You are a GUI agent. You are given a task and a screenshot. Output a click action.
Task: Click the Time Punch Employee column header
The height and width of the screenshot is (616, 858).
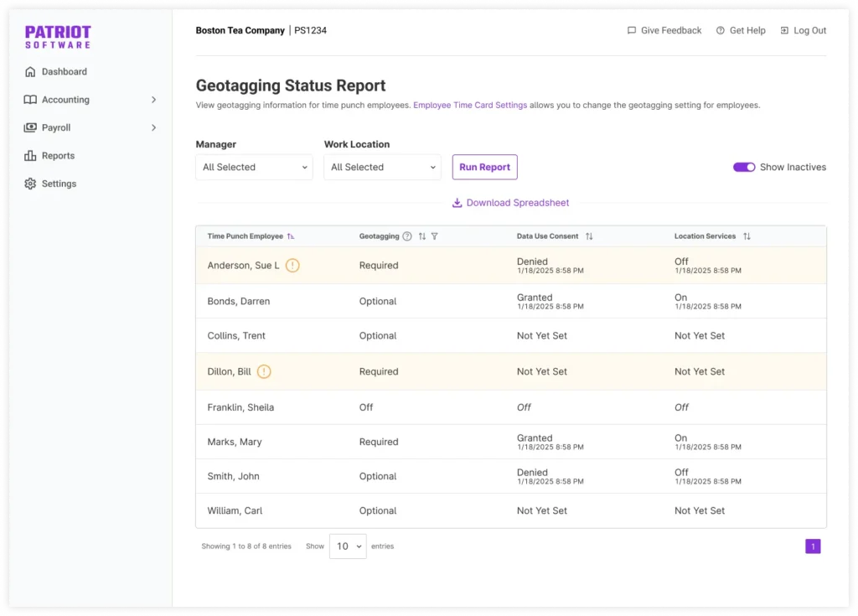(x=246, y=236)
